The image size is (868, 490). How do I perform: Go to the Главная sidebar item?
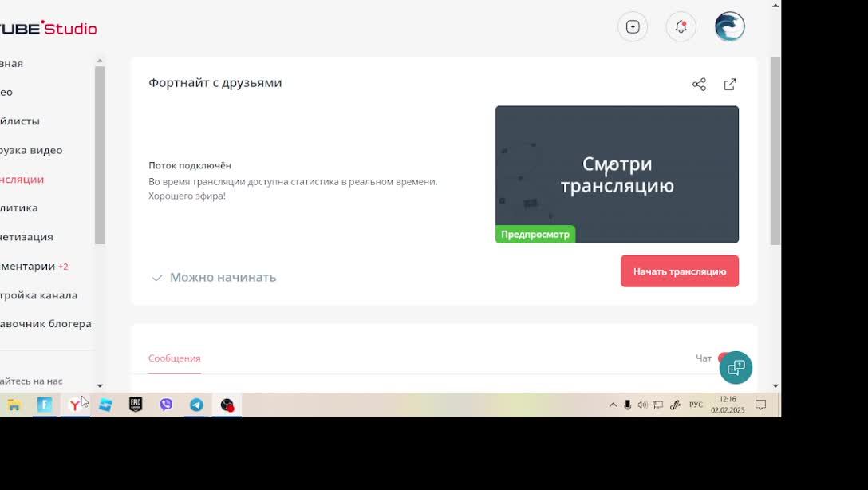pos(12,64)
